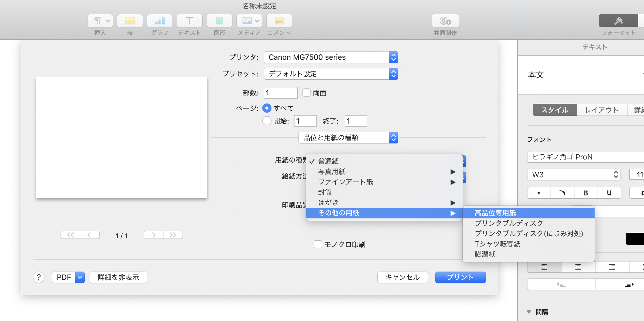Click the Text (テキスト) toolbar icon

point(189,21)
